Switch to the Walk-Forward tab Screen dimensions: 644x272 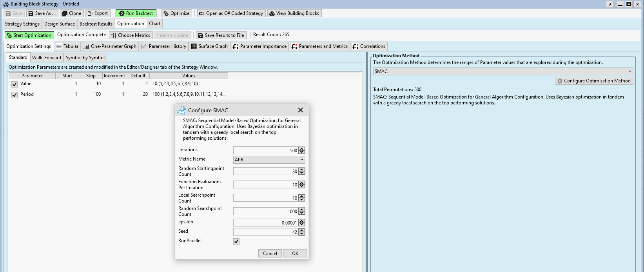click(x=47, y=58)
